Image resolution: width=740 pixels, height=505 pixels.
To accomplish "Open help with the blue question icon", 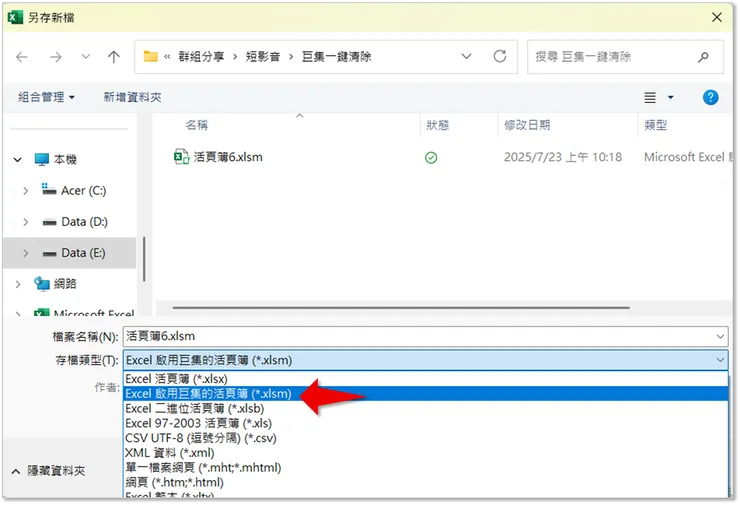I will [x=710, y=98].
